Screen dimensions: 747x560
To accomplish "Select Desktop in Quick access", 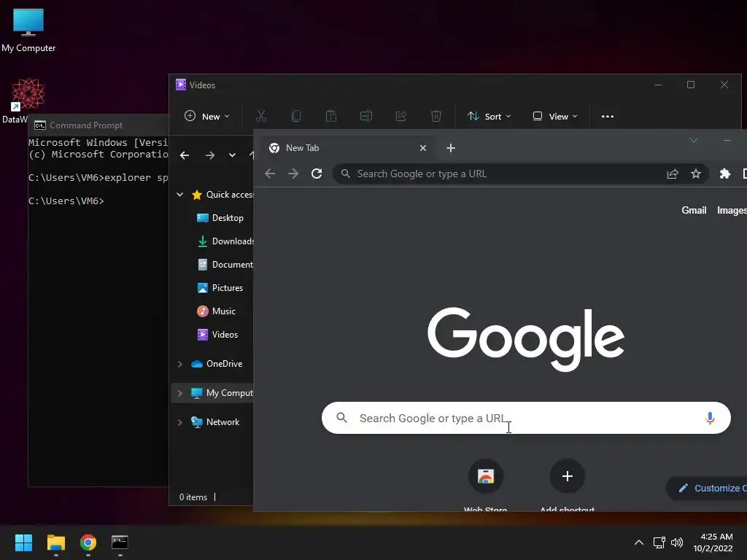I will [220, 217].
